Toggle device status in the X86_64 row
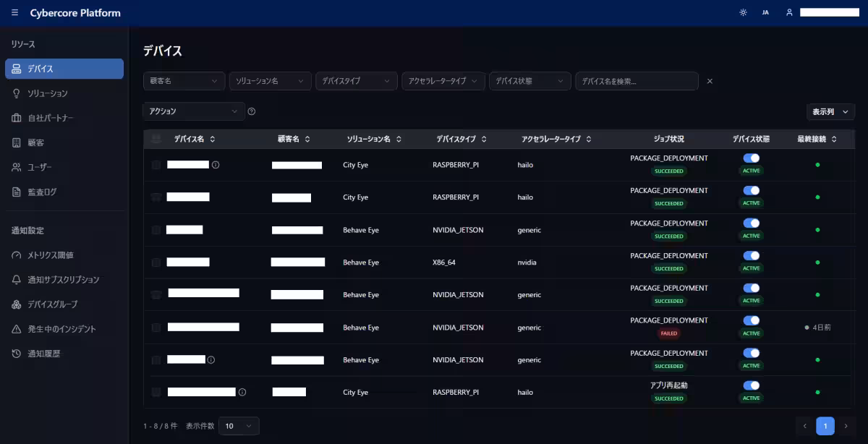Viewport: 868px width, 444px height. pos(752,255)
